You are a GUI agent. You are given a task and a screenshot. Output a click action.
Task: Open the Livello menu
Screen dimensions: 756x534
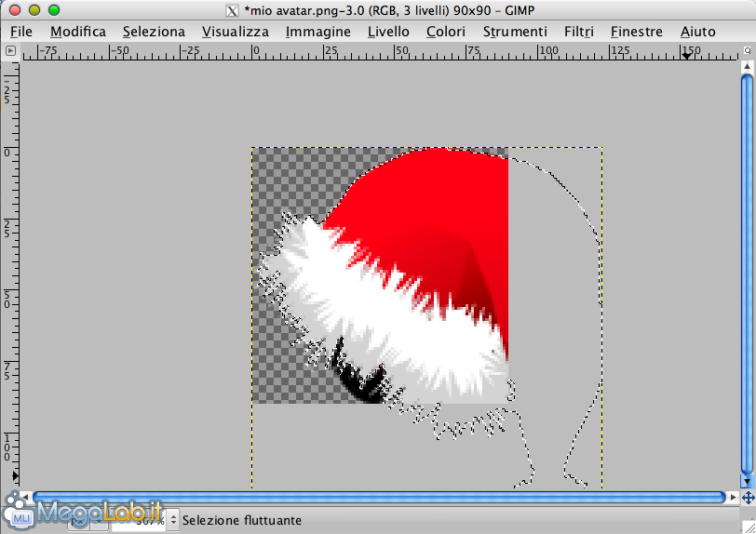pyautogui.click(x=388, y=32)
